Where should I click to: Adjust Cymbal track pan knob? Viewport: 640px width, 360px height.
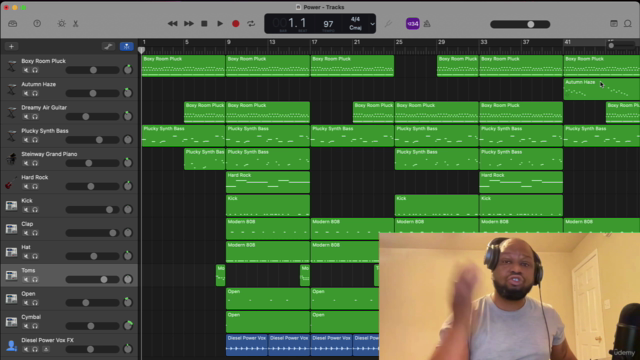(128, 325)
